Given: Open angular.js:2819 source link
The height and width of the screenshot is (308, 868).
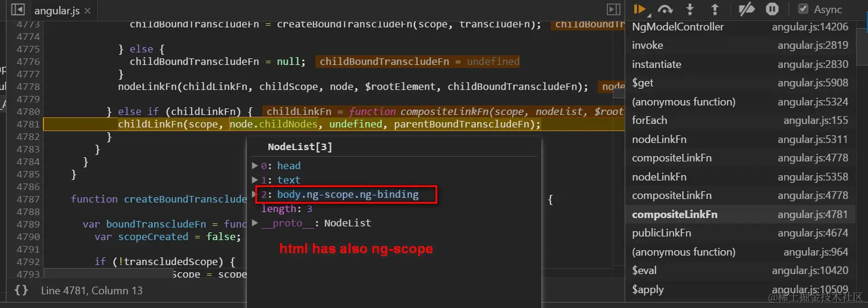Looking at the screenshot, I should (x=813, y=45).
